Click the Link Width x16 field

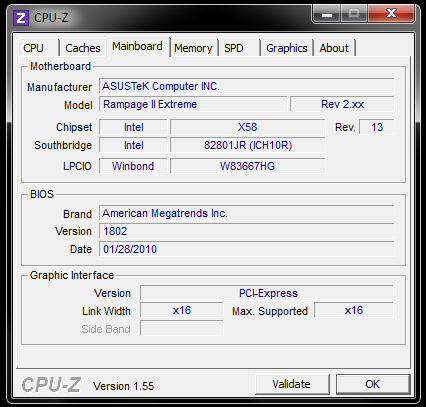tap(182, 310)
